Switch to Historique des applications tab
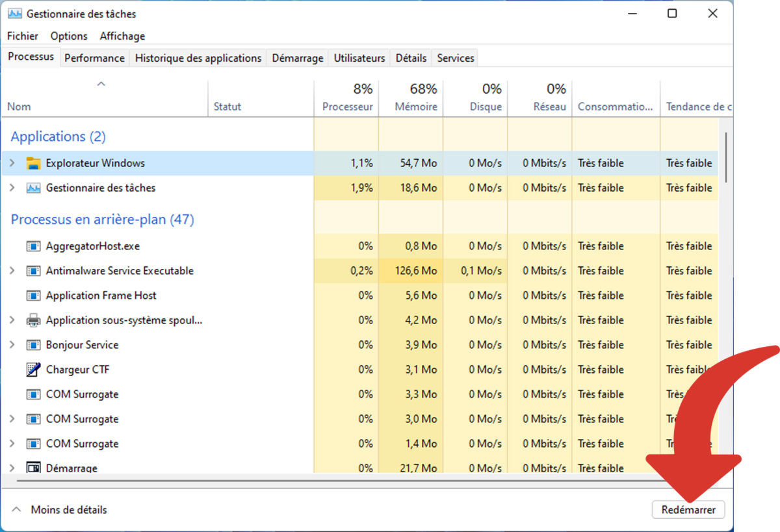Image resolution: width=780 pixels, height=532 pixels. [x=198, y=58]
